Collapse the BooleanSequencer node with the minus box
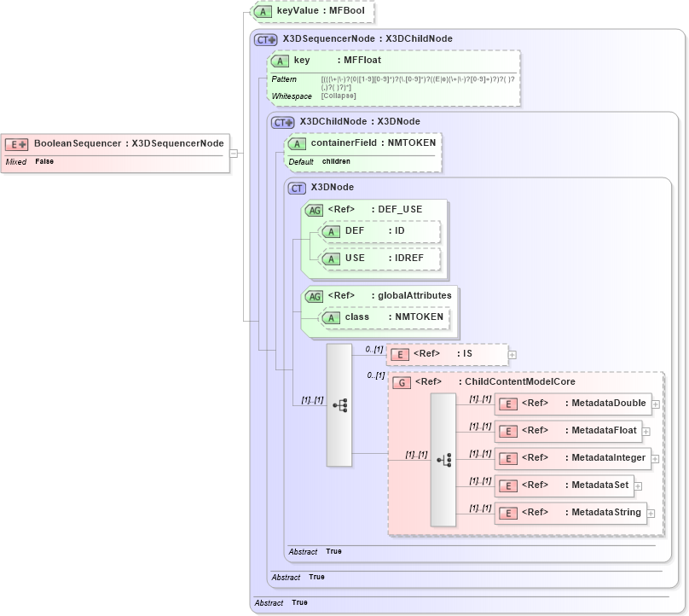Image resolution: width=689 pixels, height=616 pixels. coord(234,154)
